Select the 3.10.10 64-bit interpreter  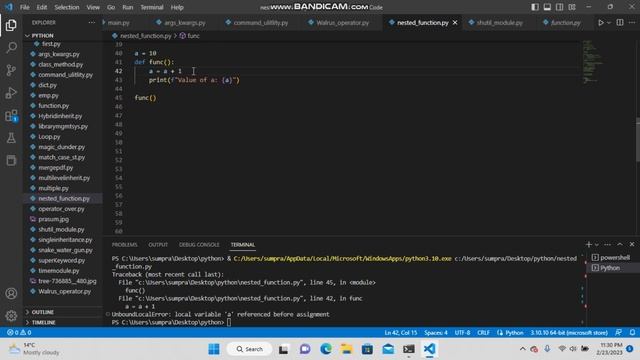(569, 333)
